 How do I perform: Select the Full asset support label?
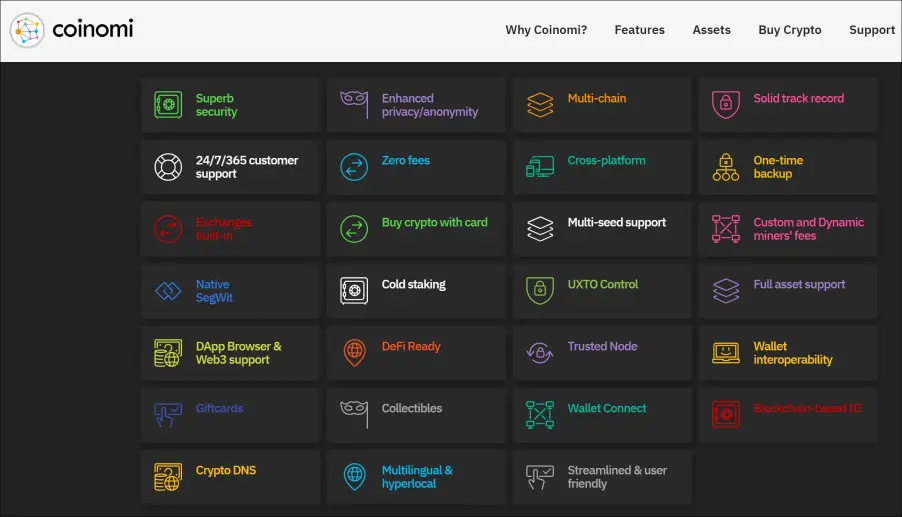(x=799, y=285)
